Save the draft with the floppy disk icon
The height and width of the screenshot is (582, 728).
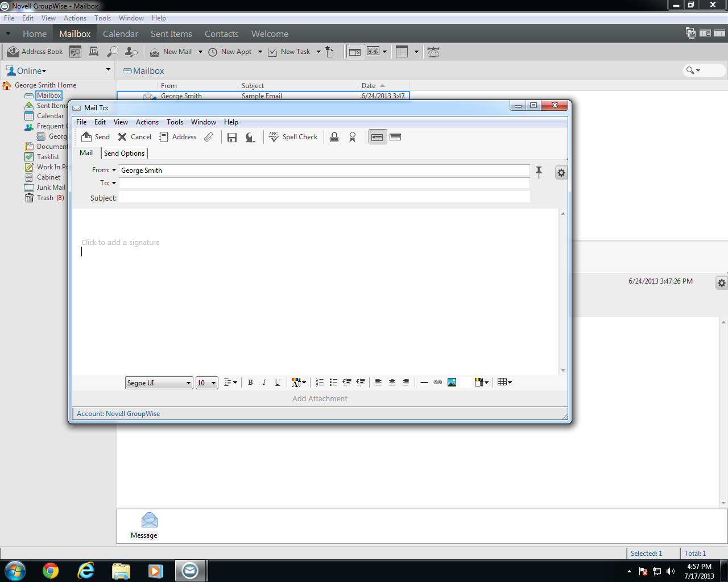(x=232, y=137)
